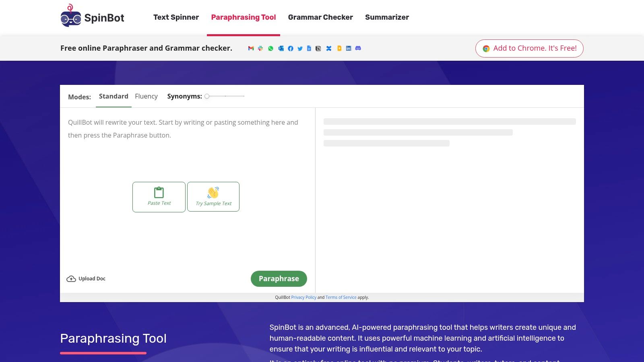The height and width of the screenshot is (362, 644).
Task: Click the Discord icon
Action: pyautogui.click(x=358, y=48)
